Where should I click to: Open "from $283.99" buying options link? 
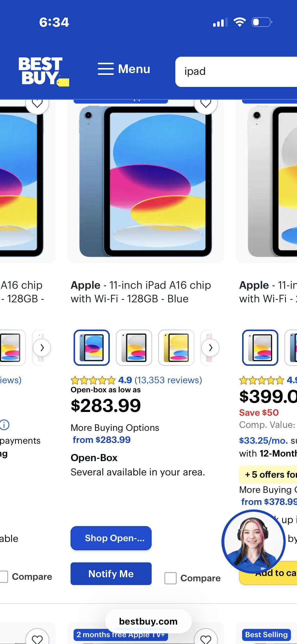pos(102,440)
